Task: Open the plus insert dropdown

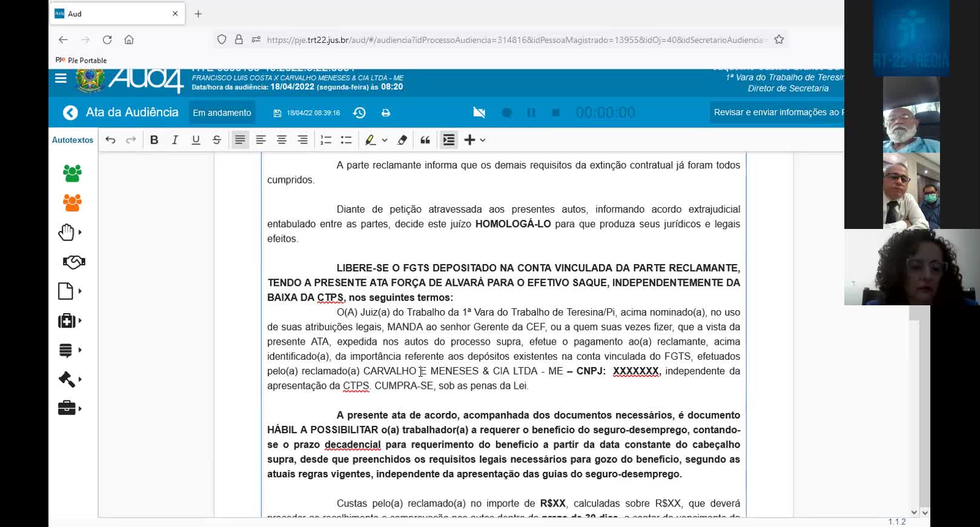Action: 474,140
